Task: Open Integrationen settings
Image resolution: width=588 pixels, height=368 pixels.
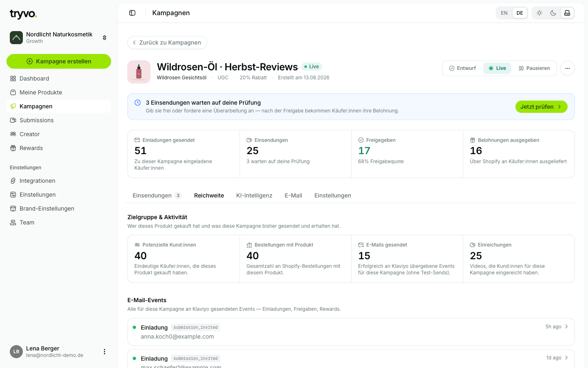Action: [x=59, y=181]
